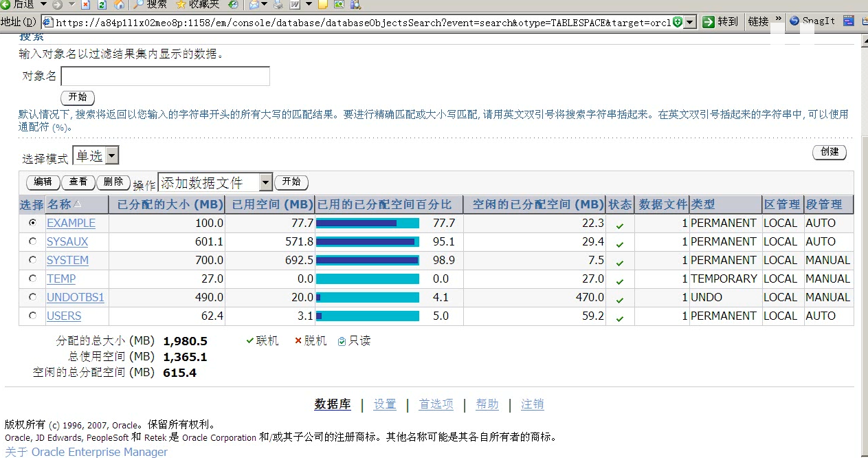Click the page icon beside the URL
Image resolution: width=868 pixels, height=458 pixels.
pos(47,22)
